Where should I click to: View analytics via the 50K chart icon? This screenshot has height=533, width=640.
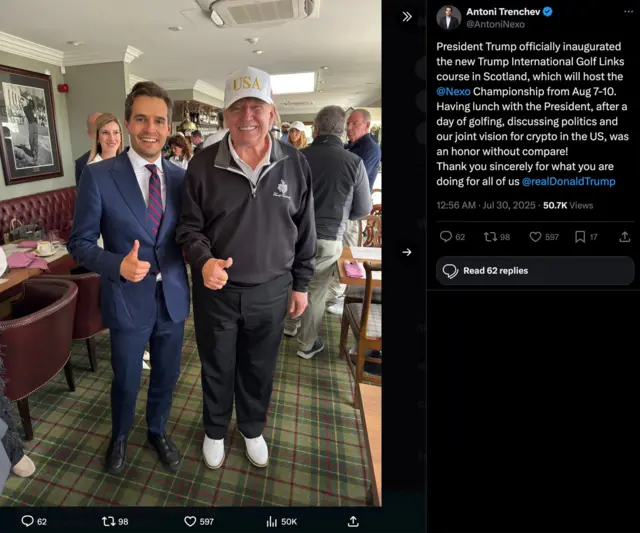[x=271, y=521]
